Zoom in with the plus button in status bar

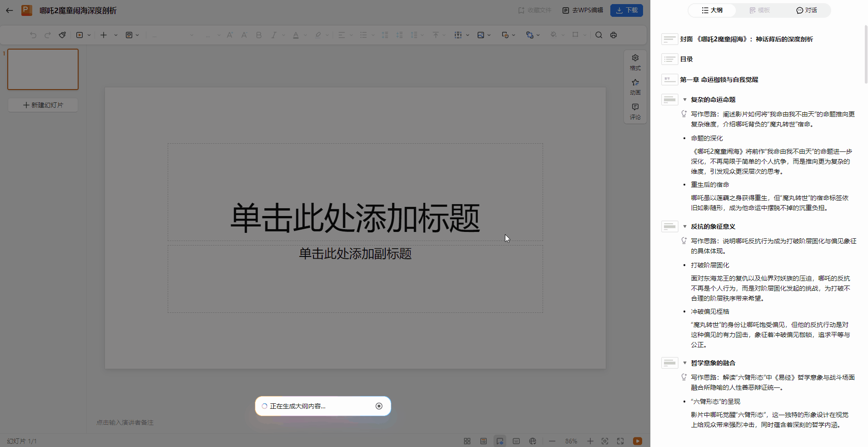point(590,441)
